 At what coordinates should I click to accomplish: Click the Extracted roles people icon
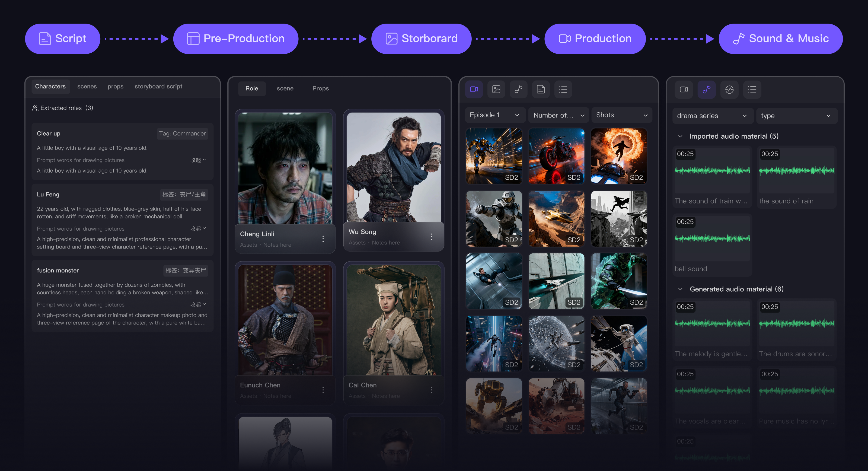35,108
